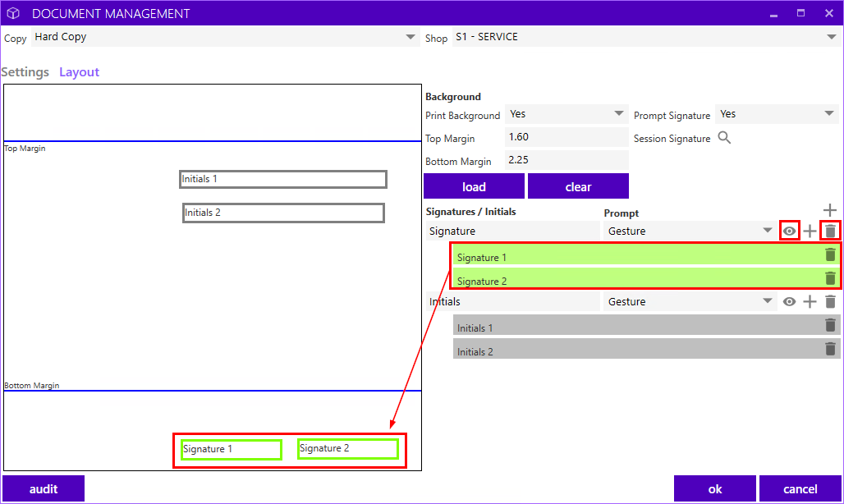Add a new Signatures / Initials group
The image size is (844, 504).
[x=830, y=210]
